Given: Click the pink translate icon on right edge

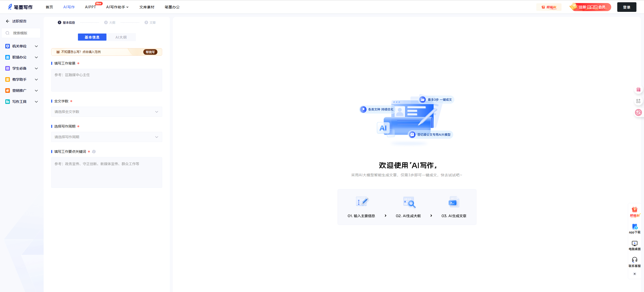Looking at the screenshot, I should tap(638, 112).
